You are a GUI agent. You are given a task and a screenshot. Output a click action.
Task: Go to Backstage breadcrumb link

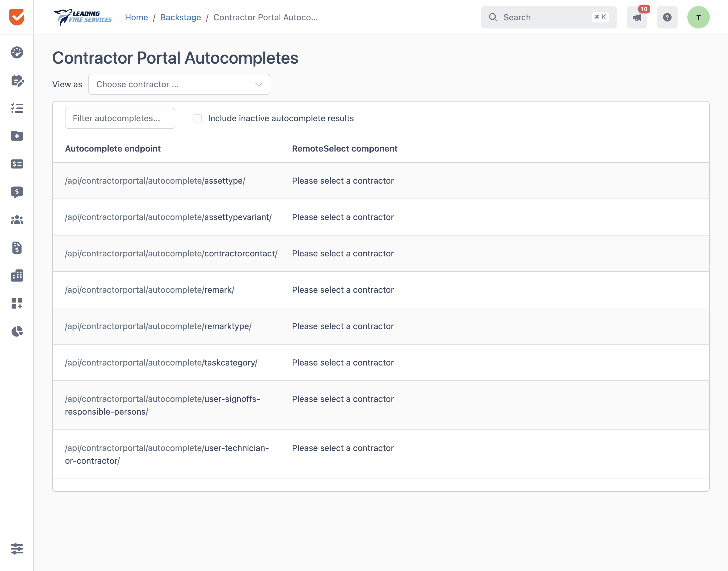click(181, 17)
